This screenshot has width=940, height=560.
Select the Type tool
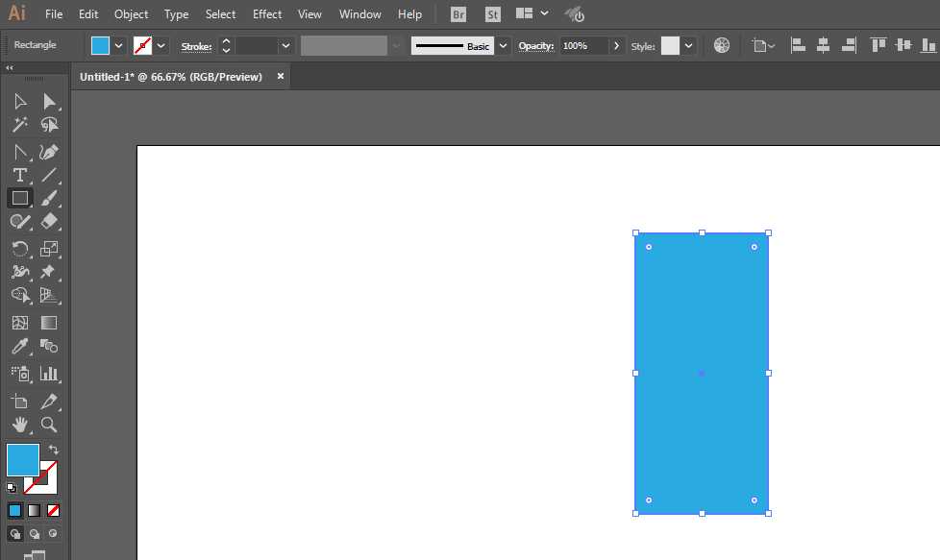(20, 175)
